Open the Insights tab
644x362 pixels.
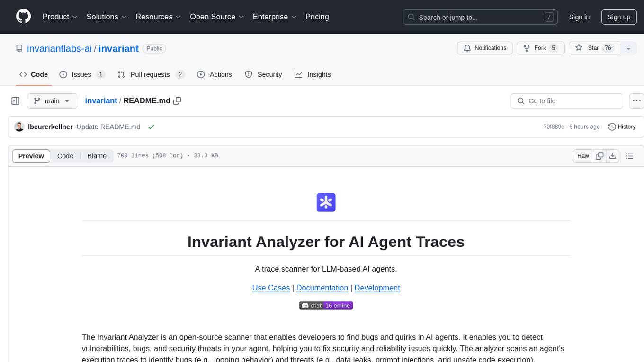[313, 74]
